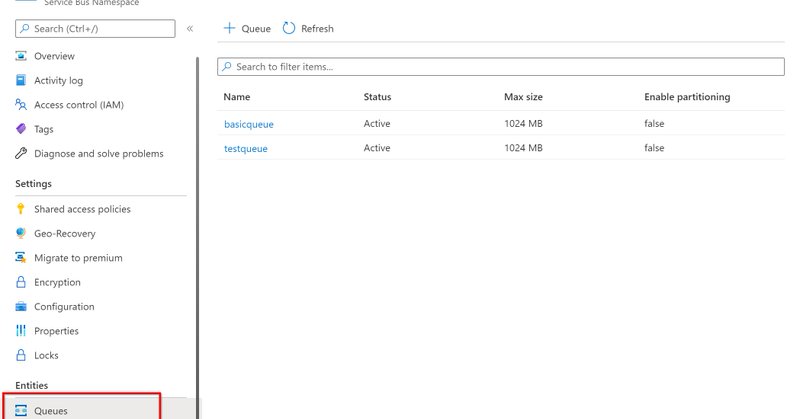Screen dimensions: 800x419
Task: Click the Encryption lock icon
Action: (21, 282)
